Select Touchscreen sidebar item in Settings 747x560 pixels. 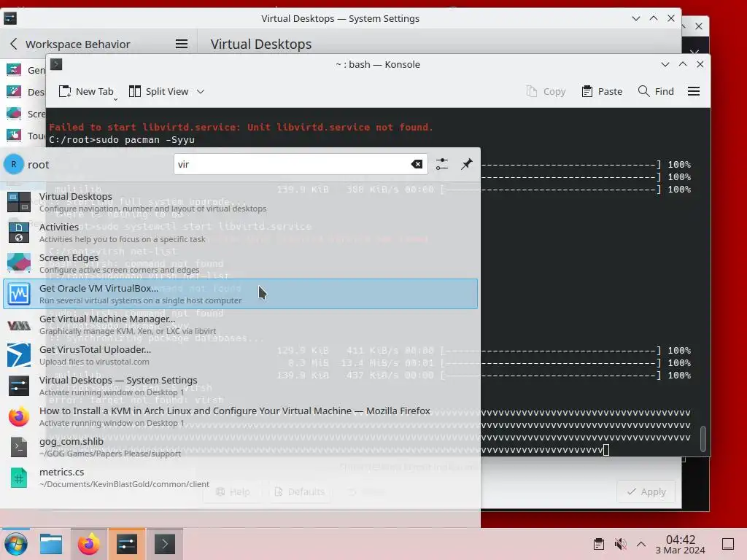(x=24, y=136)
